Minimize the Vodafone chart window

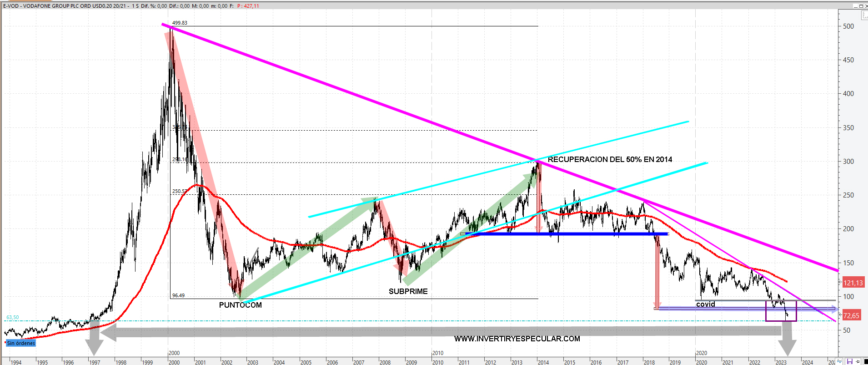[854, 6]
